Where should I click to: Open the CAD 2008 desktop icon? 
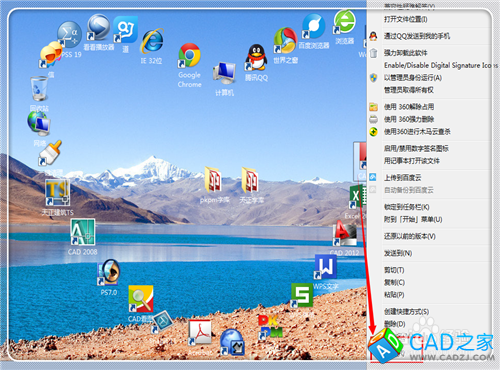coord(83,232)
